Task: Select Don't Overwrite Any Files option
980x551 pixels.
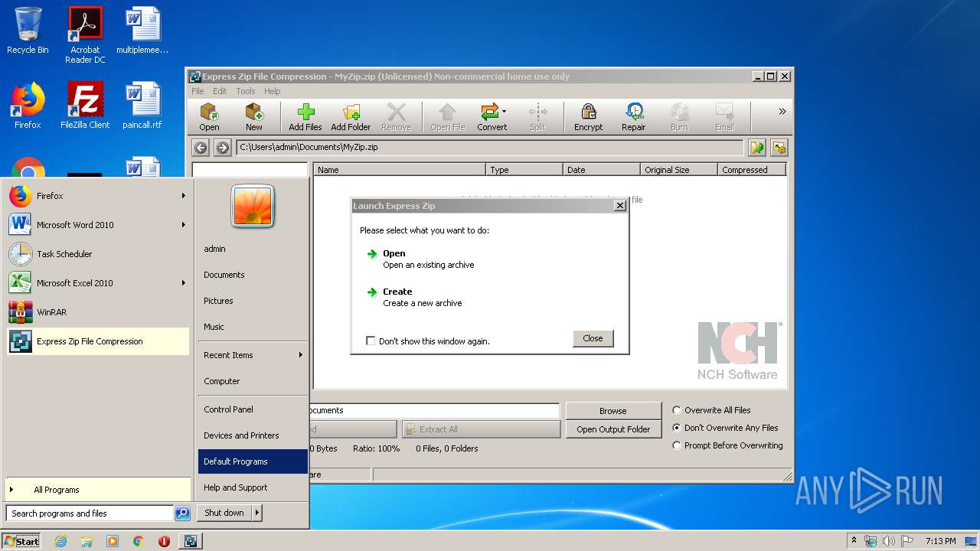Action: [676, 428]
